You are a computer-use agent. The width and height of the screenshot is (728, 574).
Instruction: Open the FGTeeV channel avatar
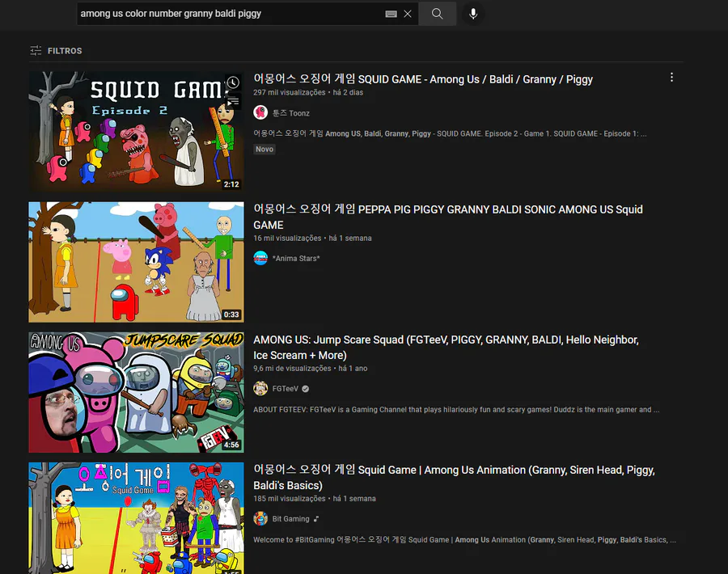(260, 388)
